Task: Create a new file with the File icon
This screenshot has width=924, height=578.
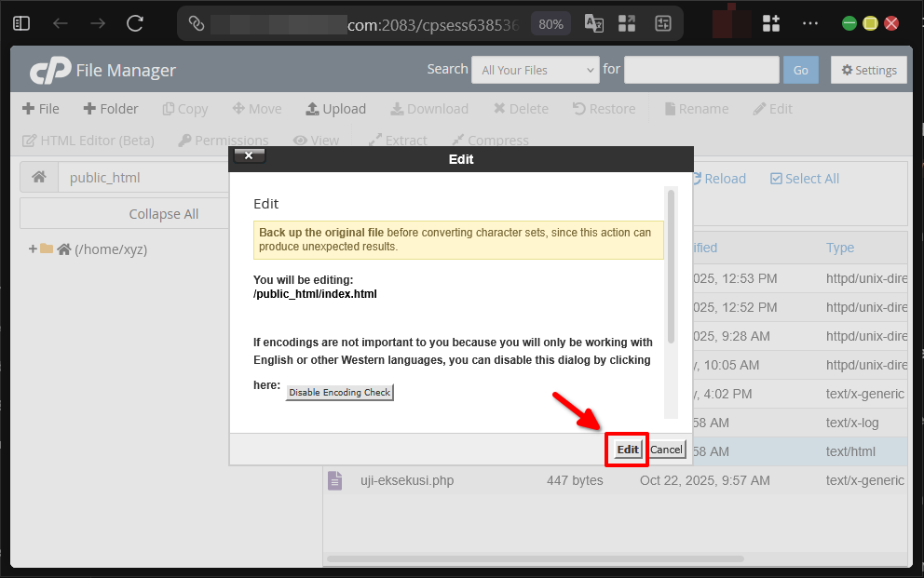Action: (x=40, y=108)
